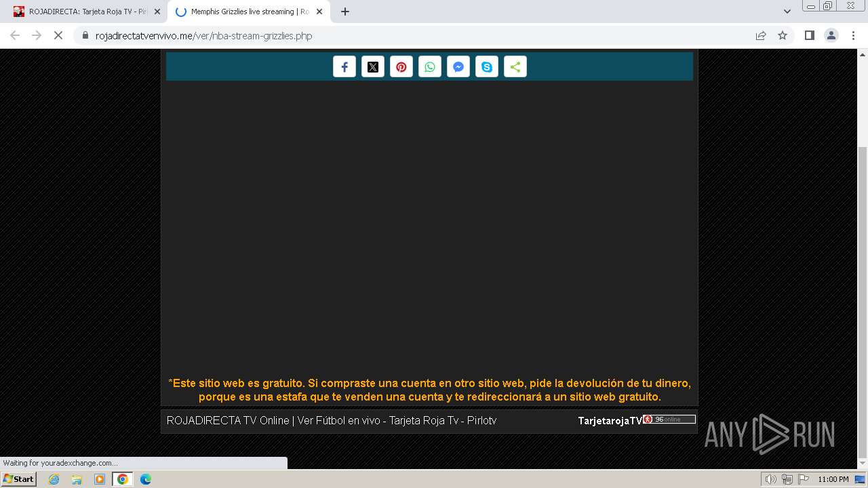Open the tab search dropdown arrow
This screenshot has width=868, height=488.
click(x=787, y=12)
